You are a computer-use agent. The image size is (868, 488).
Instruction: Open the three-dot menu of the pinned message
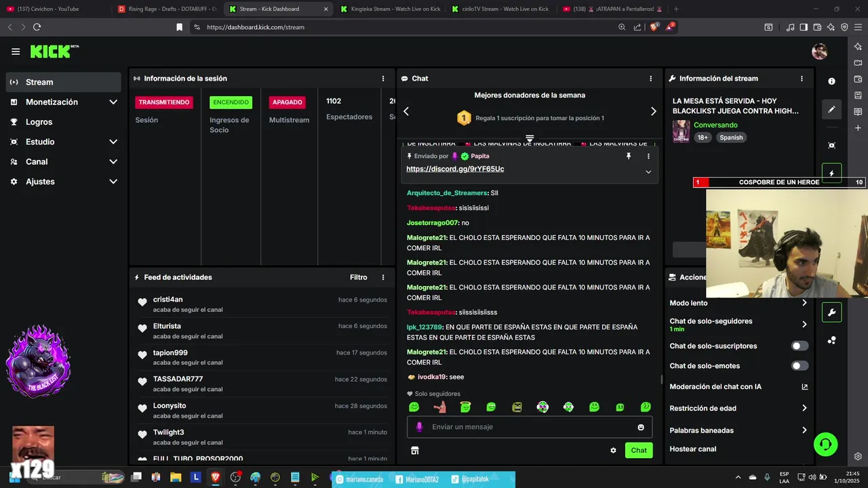click(x=648, y=156)
